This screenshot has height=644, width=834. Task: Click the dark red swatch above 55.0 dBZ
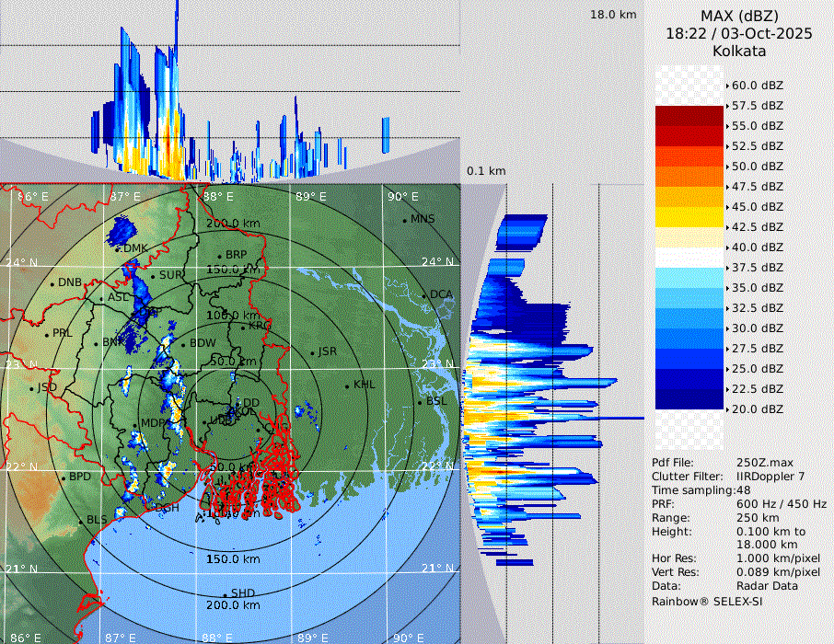coord(689,115)
